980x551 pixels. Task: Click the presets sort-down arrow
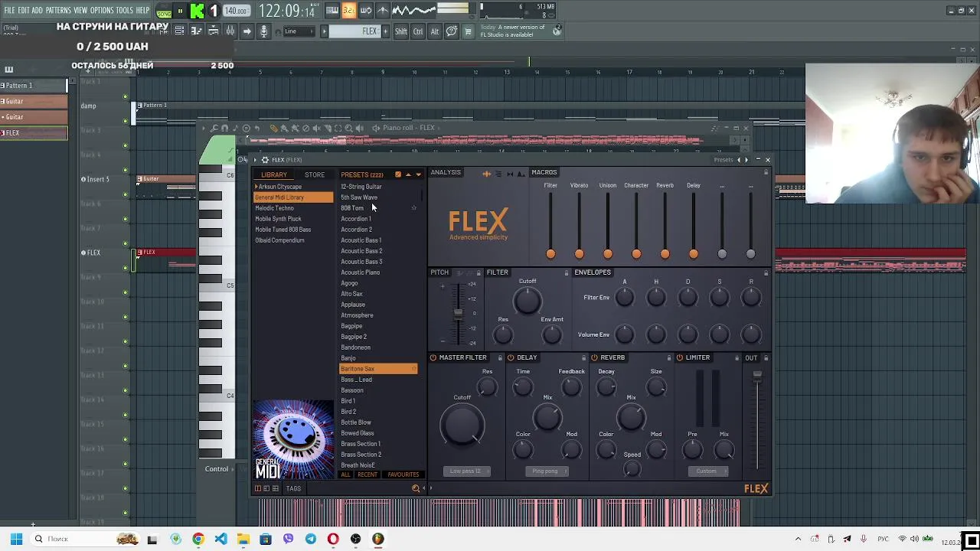[x=418, y=175]
